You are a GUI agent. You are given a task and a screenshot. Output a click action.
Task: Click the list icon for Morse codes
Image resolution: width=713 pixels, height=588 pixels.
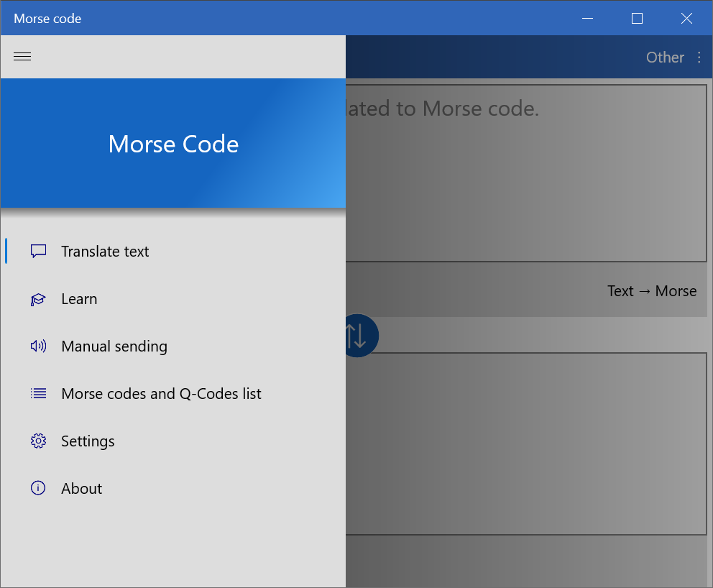pos(38,393)
